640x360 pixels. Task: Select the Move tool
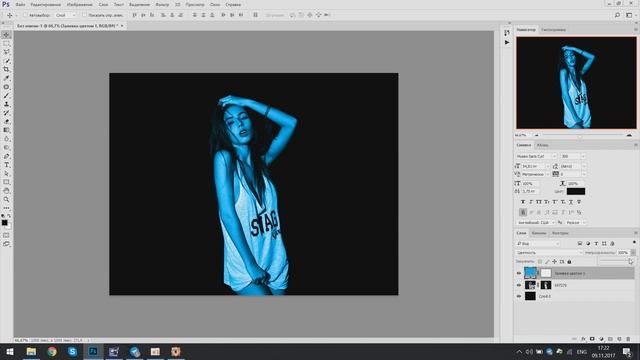click(x=6, y=35)
